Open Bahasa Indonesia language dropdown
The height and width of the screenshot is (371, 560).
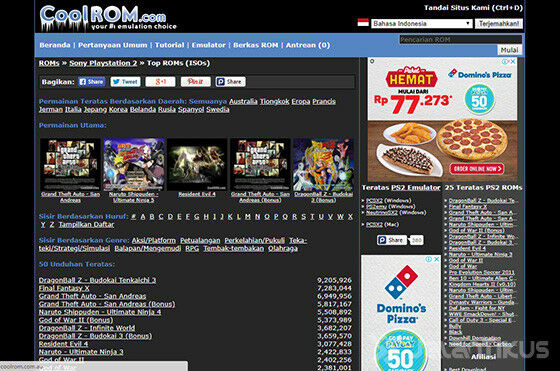click(x=422, y=24)
